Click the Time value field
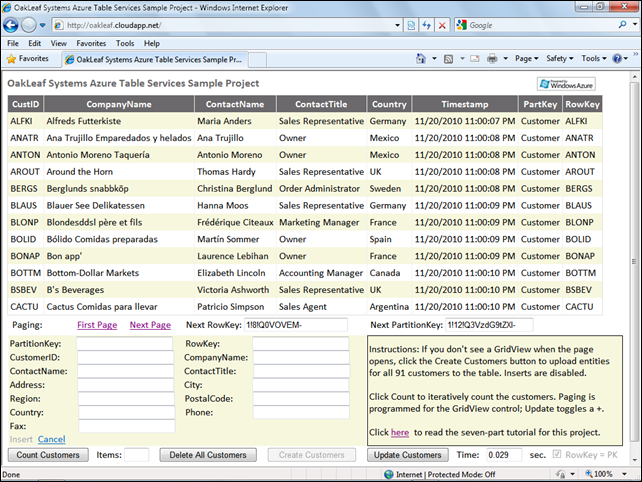The height and width of the screenshot is (482, 642). (504, 455)
